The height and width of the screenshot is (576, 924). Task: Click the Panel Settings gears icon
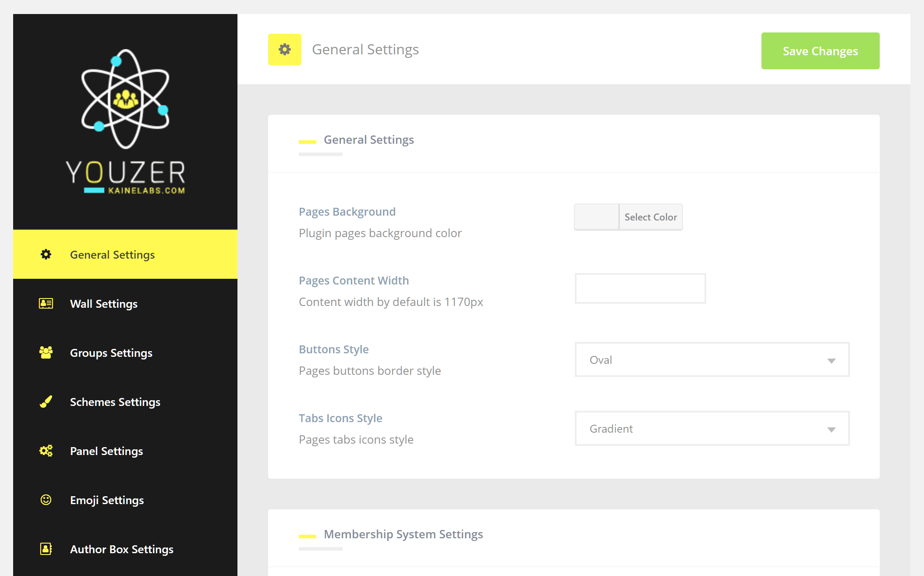tap(46, 451)
